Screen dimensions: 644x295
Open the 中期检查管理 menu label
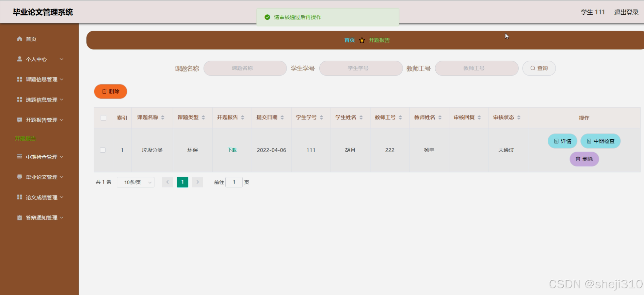tap(42, 157)
